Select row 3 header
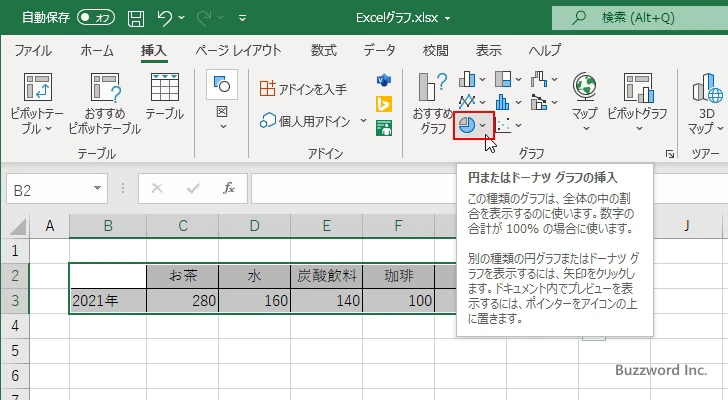This screenshot has height=400, width=728. tap(15, 301)
